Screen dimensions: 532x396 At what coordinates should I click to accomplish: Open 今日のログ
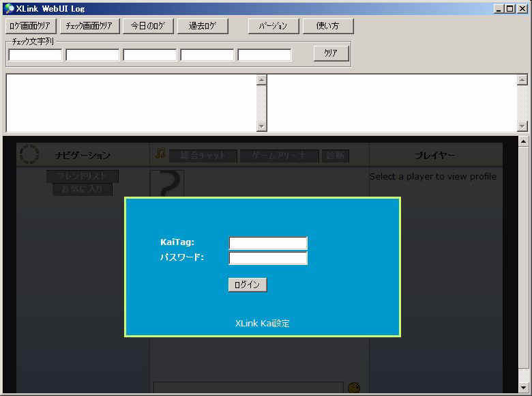[x=148, y=26]
